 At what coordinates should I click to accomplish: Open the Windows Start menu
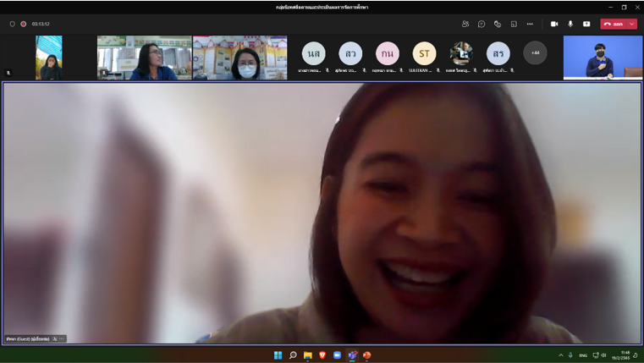278,355
